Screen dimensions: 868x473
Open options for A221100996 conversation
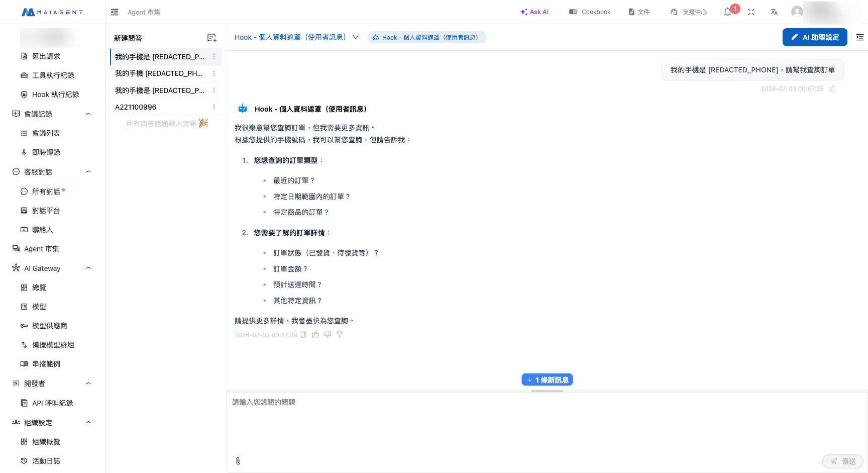pyautogui.click(x=214, y=107)
